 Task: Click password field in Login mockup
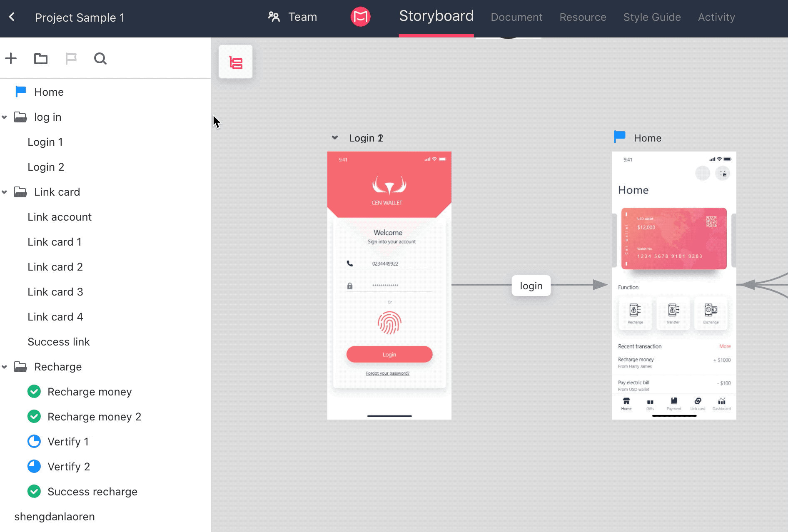pos(389,286)
